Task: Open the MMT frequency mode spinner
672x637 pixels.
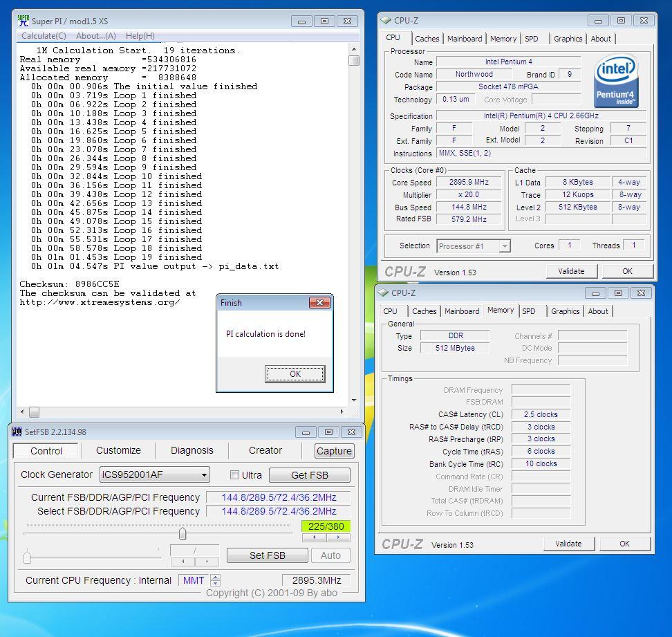Action: (216, 580)
